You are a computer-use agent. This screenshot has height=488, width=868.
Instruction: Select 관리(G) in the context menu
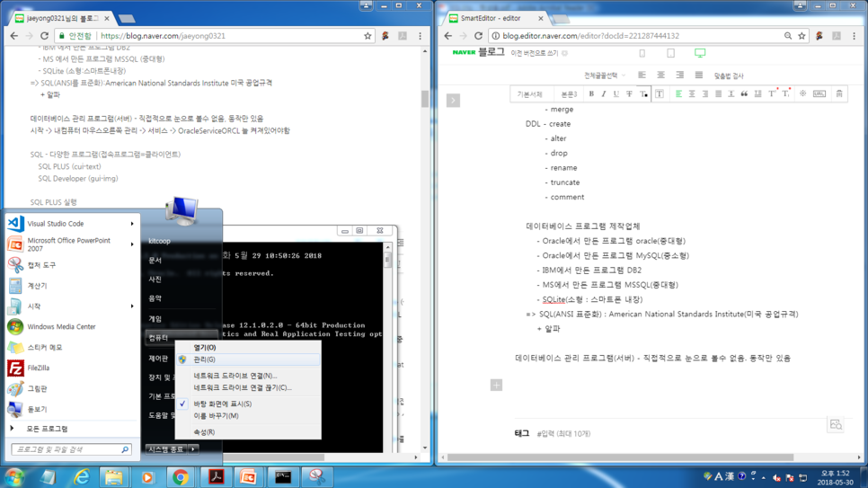[247, 359]
